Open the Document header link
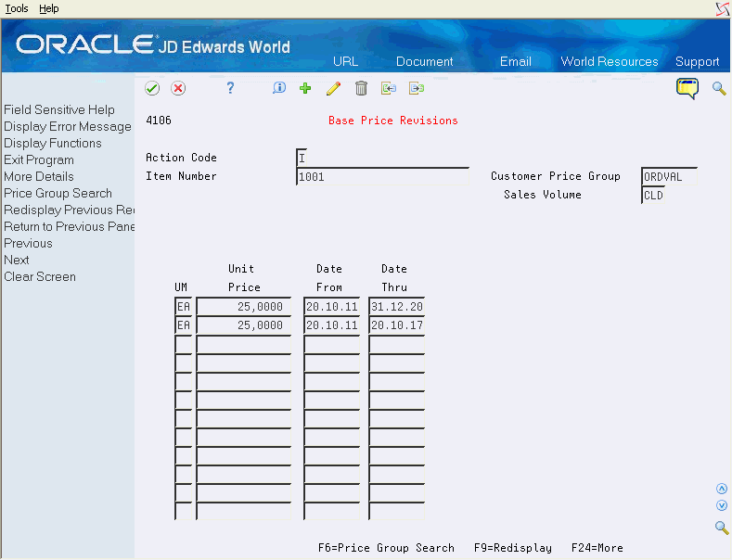The image size is (732, 560). [x=424, y=61]
